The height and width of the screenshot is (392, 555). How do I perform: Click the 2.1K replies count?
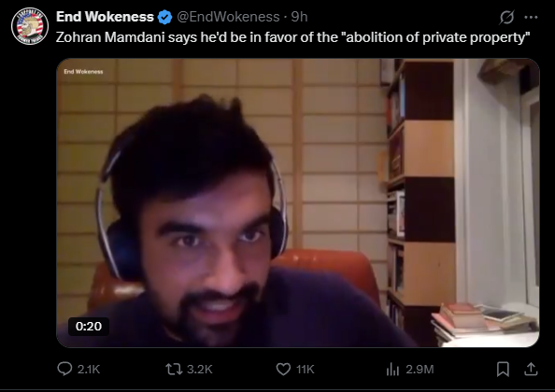[x=89, y=370]
